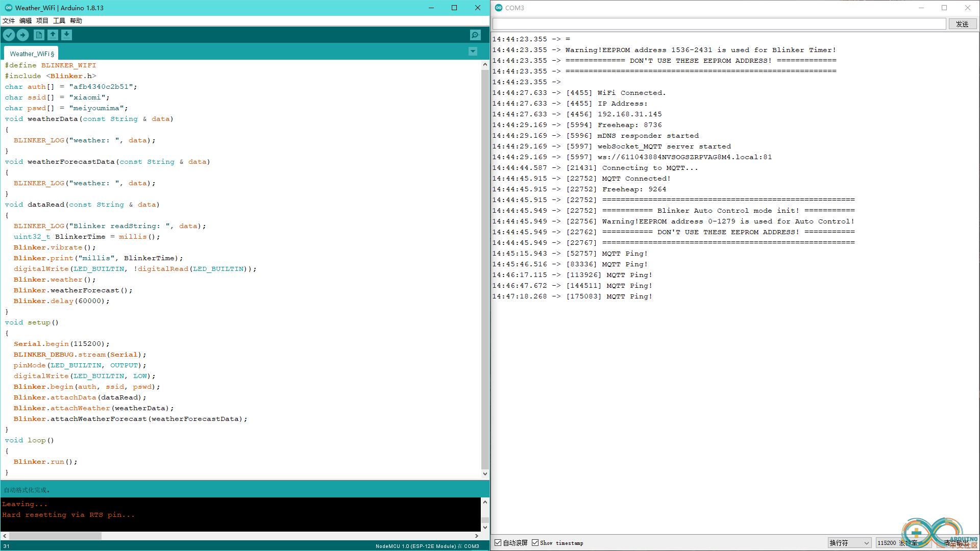
Task: Toggle the Show timestamp checkbox
Action: point(535,543)
